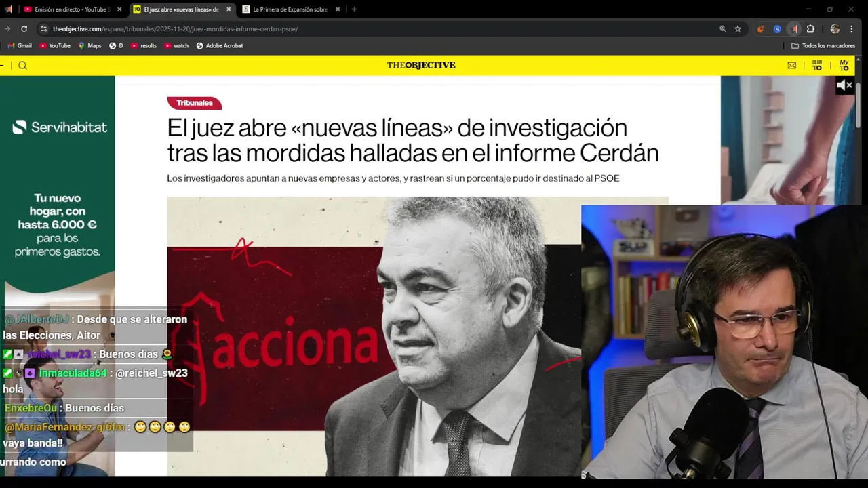Click Servihabitat Tu nuevo hogar ad text
Viewport: 868px width, 488px height.
coord(58,225)
